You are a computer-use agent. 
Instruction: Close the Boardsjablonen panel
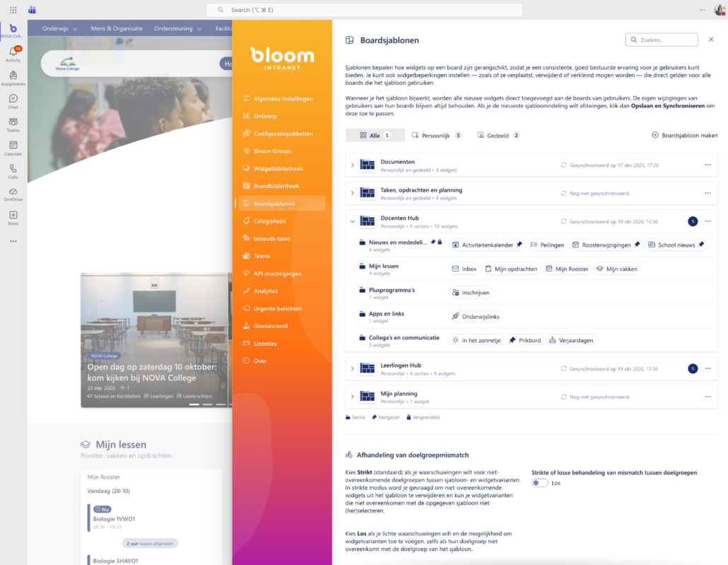711,40
